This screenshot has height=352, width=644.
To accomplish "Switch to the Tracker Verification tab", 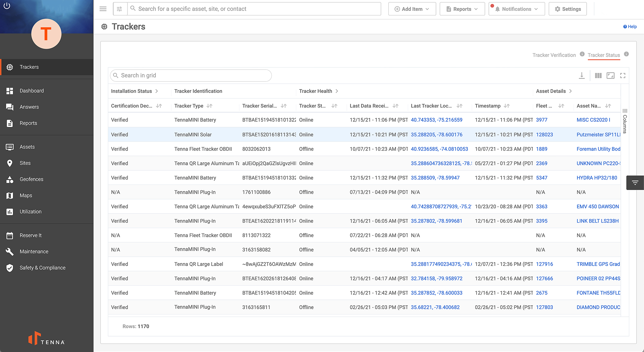I will pos(554,55).
